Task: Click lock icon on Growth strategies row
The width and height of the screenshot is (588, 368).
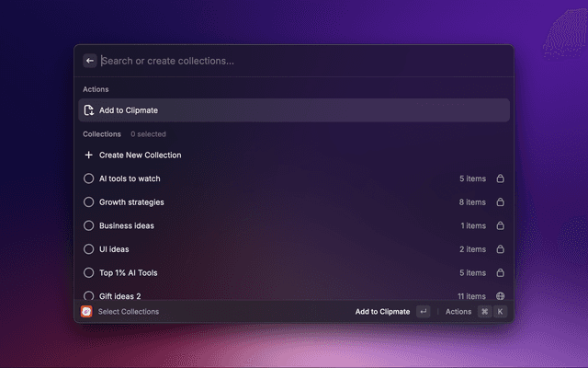Action: [x=500, y=202]
